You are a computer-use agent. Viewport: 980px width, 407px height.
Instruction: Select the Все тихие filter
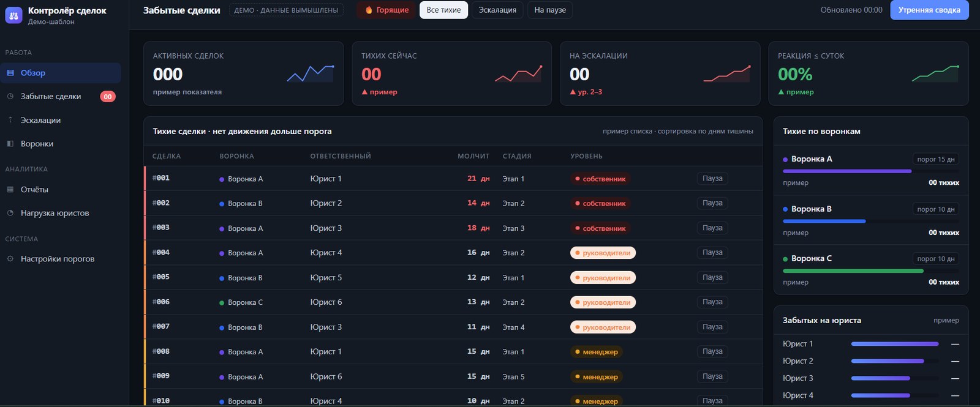pos(443,10)
